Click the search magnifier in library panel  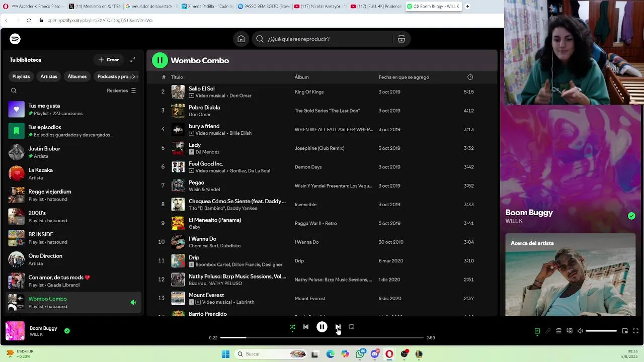pyautogui.click(x=14, y=90)
